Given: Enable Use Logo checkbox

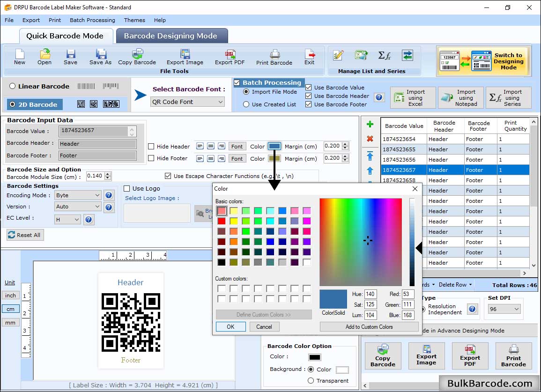Looking at the screenshot, I should pos(126,188).
